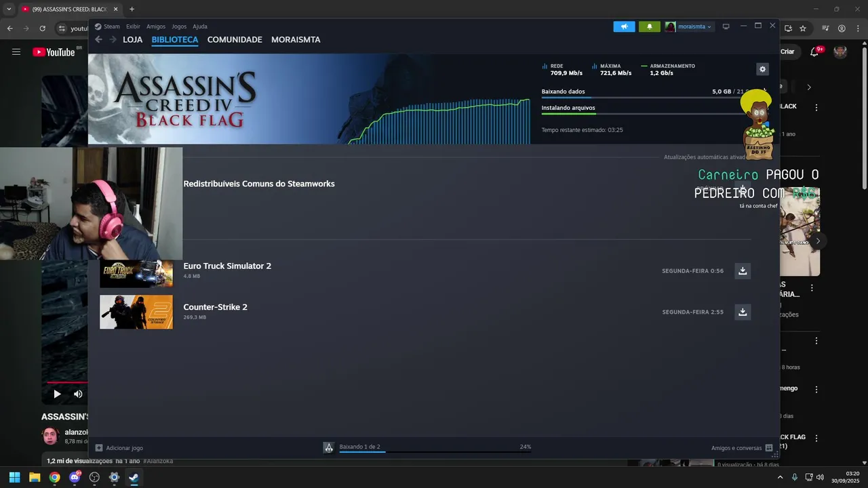
Task: Open Euro Truck Simulator 2 title
Action: point(227,266)
